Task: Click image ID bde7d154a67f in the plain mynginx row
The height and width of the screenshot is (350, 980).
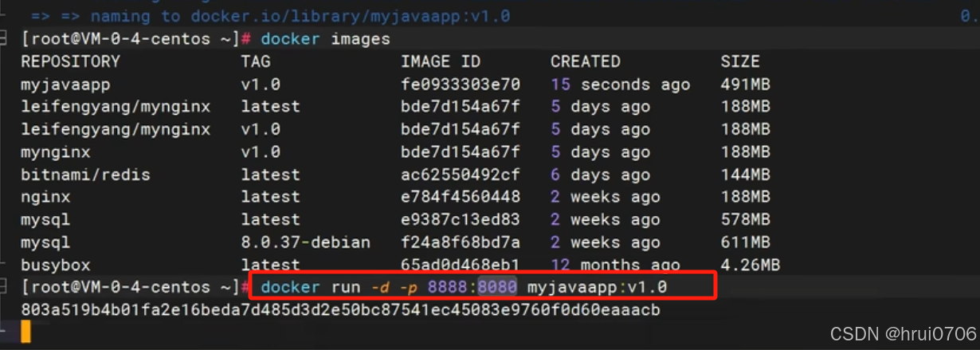Action: (461, 151)
